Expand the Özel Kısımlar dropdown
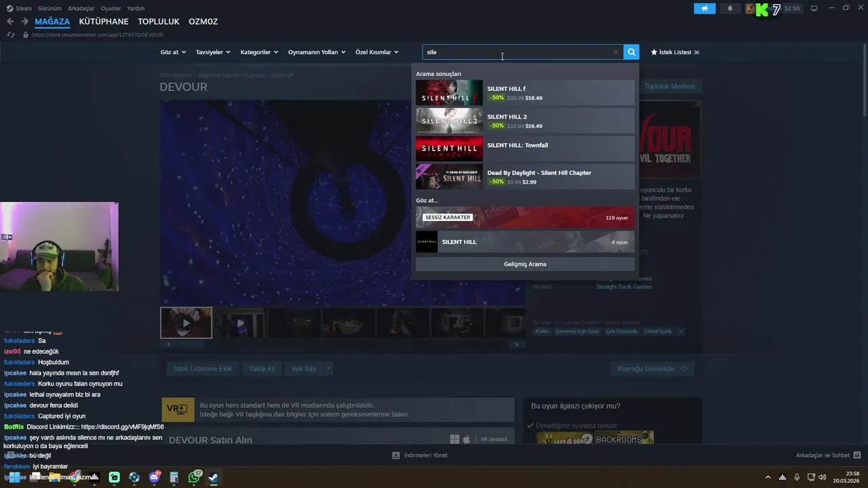The height and width of the screenshot is (488, 868). (377, 52)
